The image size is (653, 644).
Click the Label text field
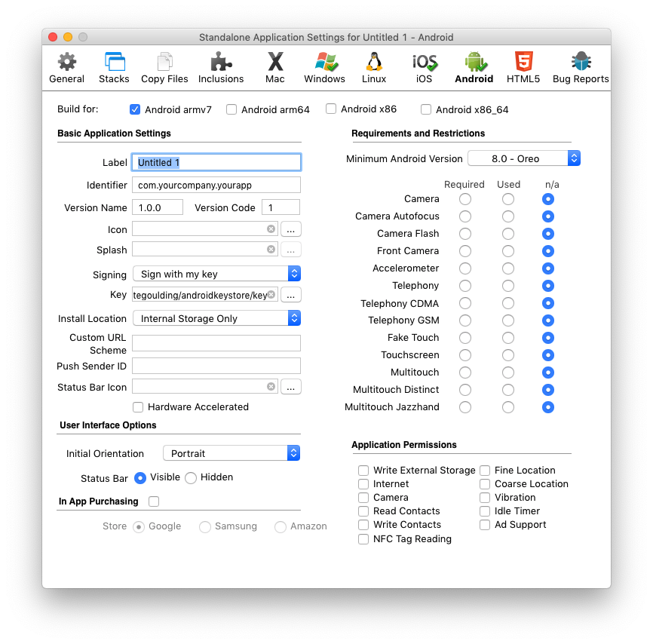coord(216,162)
